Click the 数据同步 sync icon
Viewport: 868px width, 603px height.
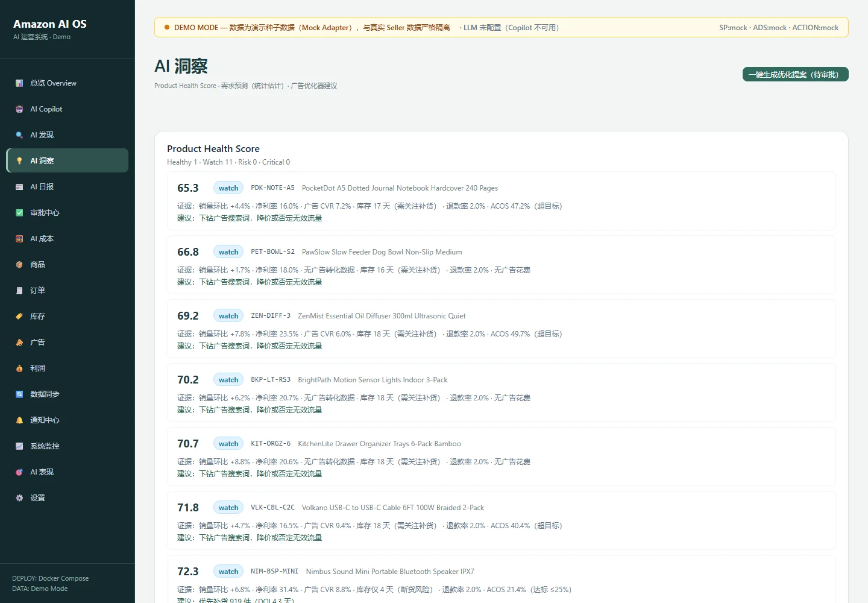click(19, 394)
